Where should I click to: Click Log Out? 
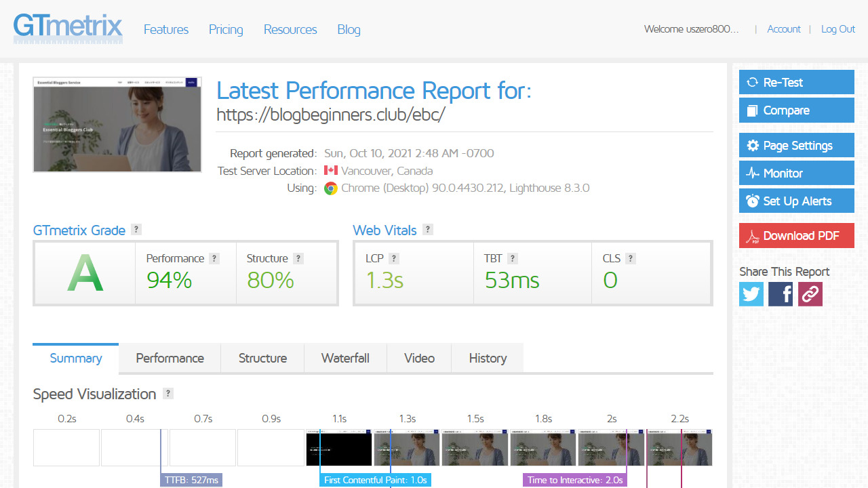pos(838,29)
